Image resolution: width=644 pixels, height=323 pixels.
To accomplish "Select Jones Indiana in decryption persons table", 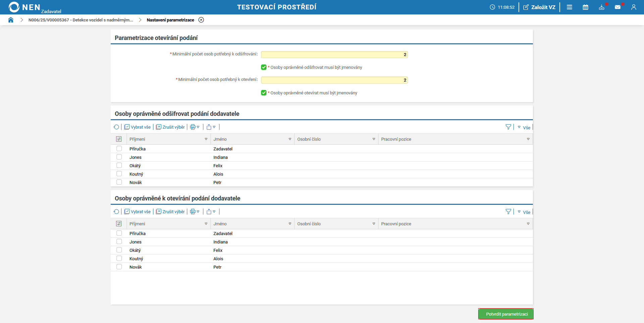I will (x=119, y=157).
